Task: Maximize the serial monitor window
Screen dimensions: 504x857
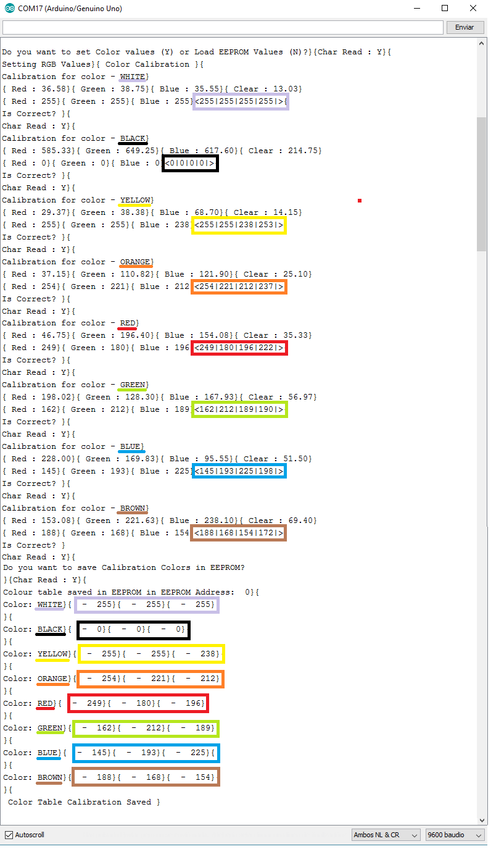Action: coord(445,9)
